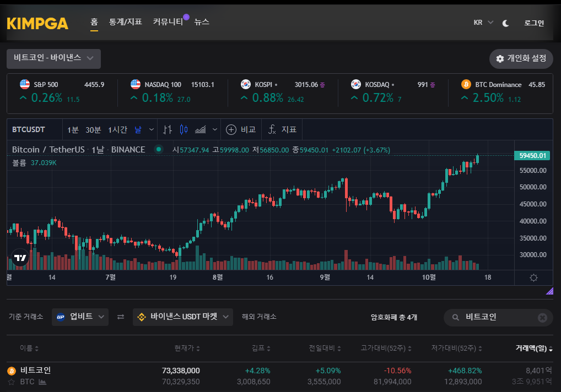Click the BTC Dominance bitcoin icon
The width and height of the screenshot is (561, 392).
[x=466, y=84]
